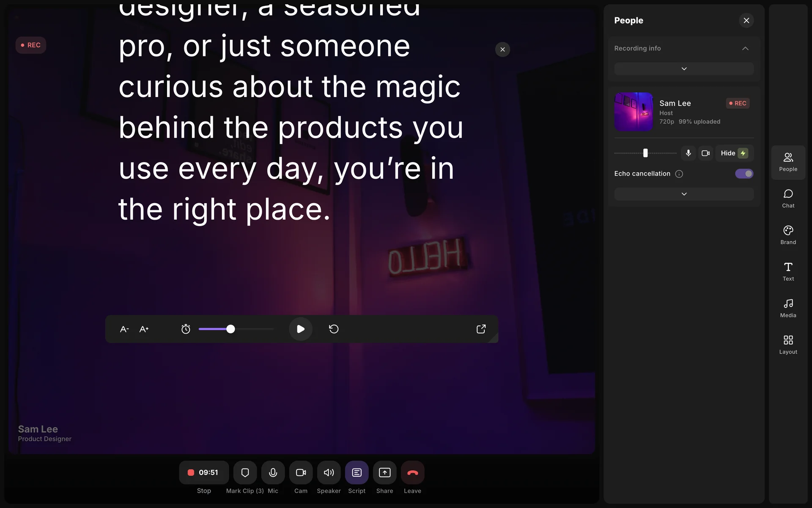The height and width of the screenshot is (508, 812).
Task: Click the Hide button for Sam Lee
Action: coord(728,153)
